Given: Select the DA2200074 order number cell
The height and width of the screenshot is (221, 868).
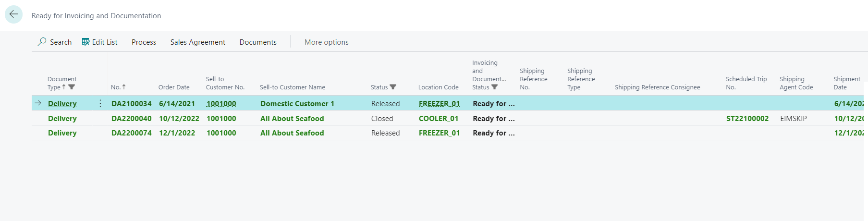Looking at the screenshot, I should coord(131,133).
